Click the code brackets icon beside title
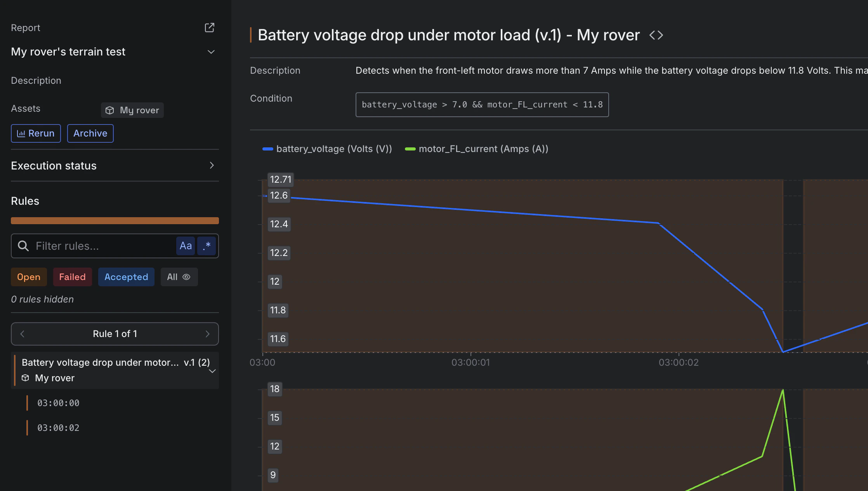Screen dimensions: 868x491 tap(656, 35)
